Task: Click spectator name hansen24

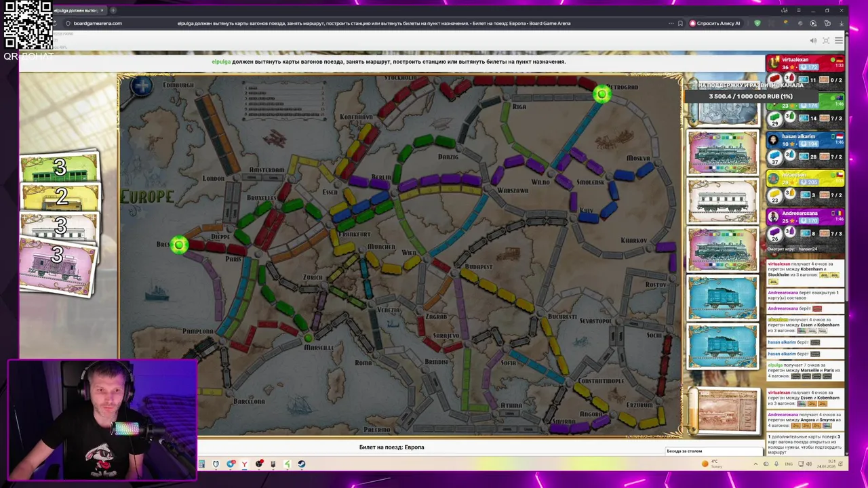Action: (x=808, y=249)
